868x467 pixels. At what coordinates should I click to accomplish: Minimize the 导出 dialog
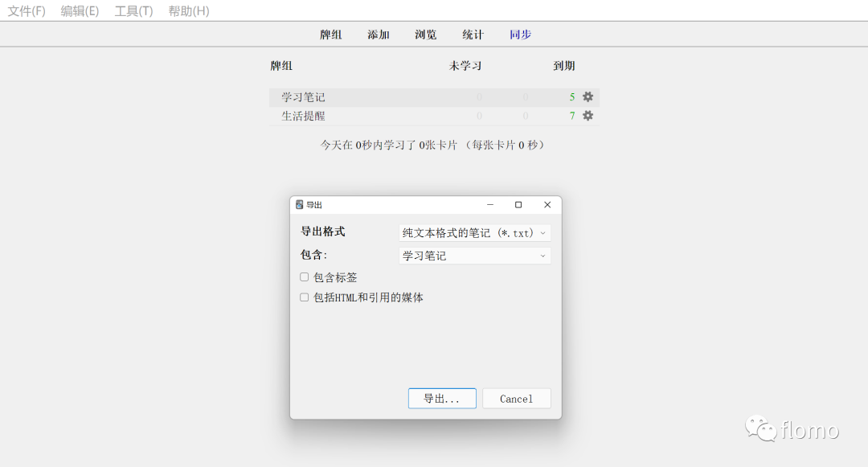pyautogui.click(x=490, y=205)
